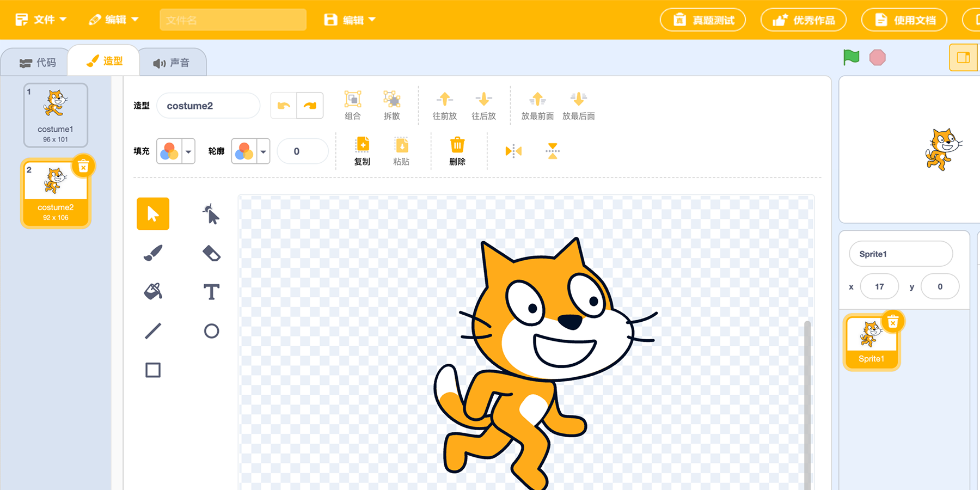
Task: Pick the Circle tool
Action: [x=211, y=331]
